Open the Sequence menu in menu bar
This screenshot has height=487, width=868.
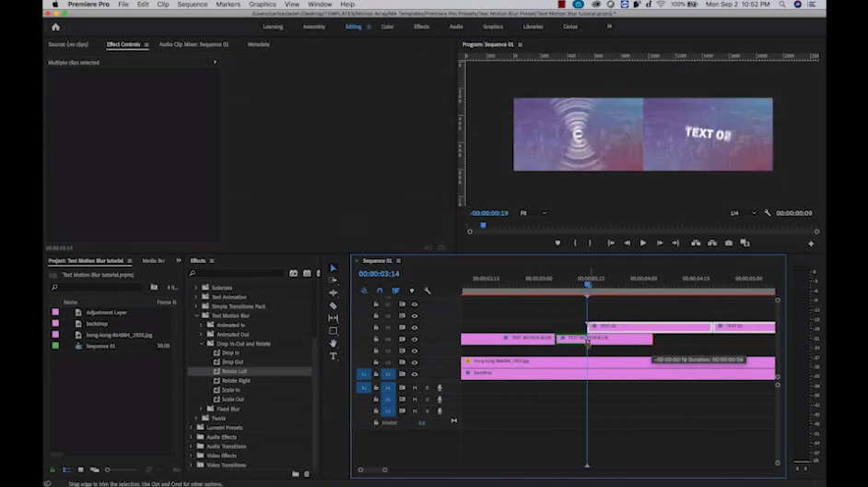192,5
